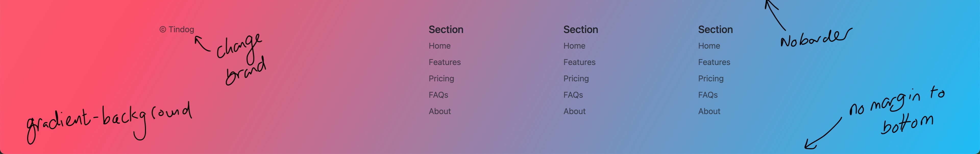
Task: Open Features link in first Section column
Action: [x=444, y=62]
